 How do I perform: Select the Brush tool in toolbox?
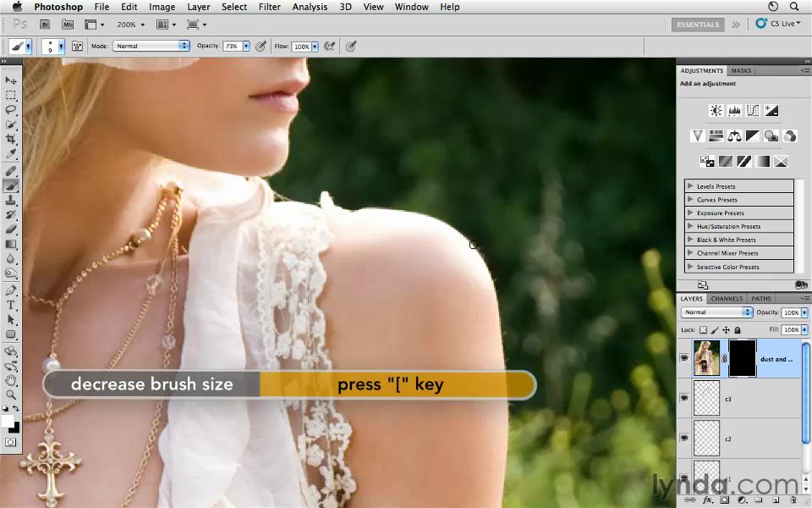point(11,185)
